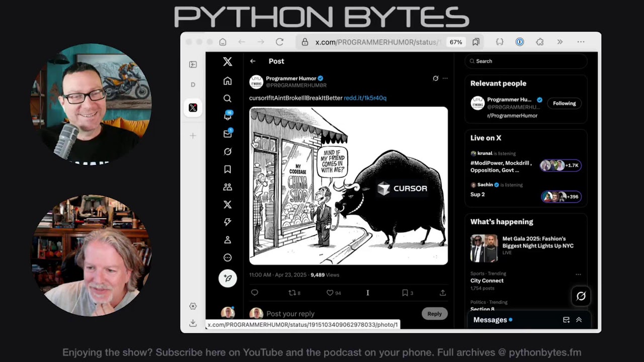Open Notifications bell icon

tap(227, 116)
